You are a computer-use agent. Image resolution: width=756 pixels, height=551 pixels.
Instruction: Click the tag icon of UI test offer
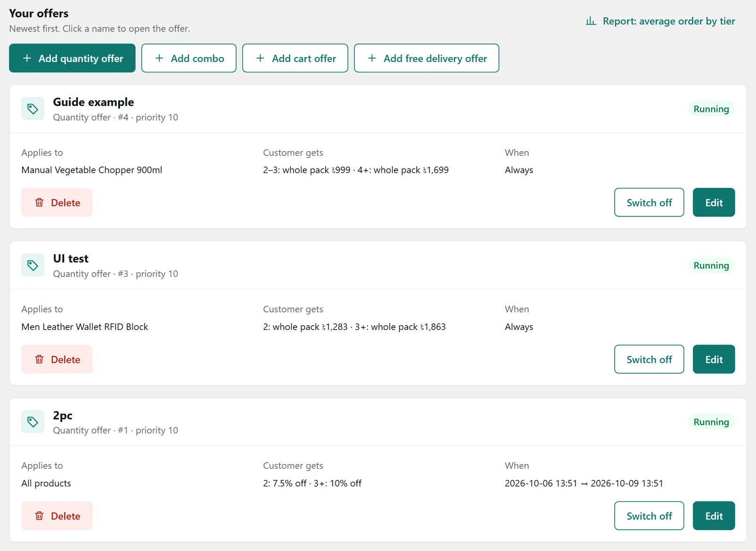point(33,266)
